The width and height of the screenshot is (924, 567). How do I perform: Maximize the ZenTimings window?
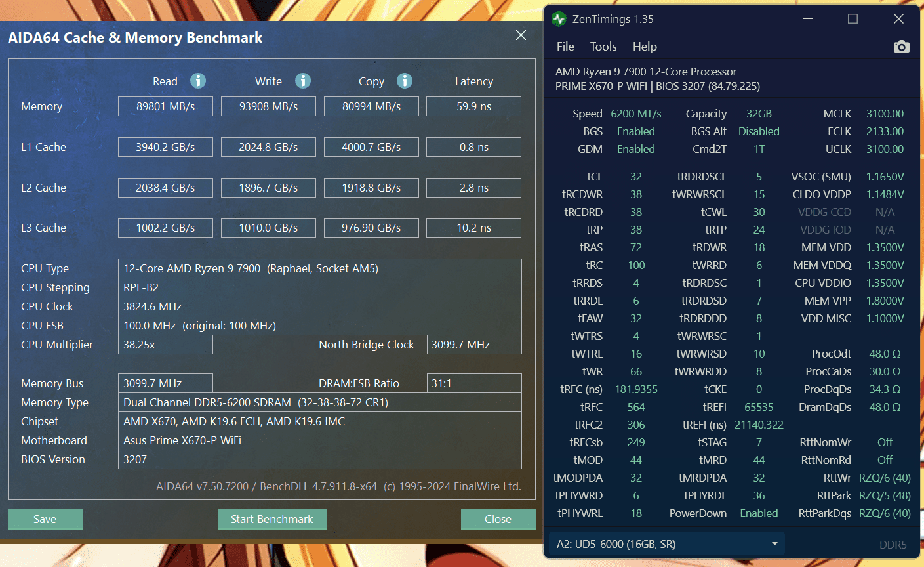pyautogui.click(x=853, y=19)
